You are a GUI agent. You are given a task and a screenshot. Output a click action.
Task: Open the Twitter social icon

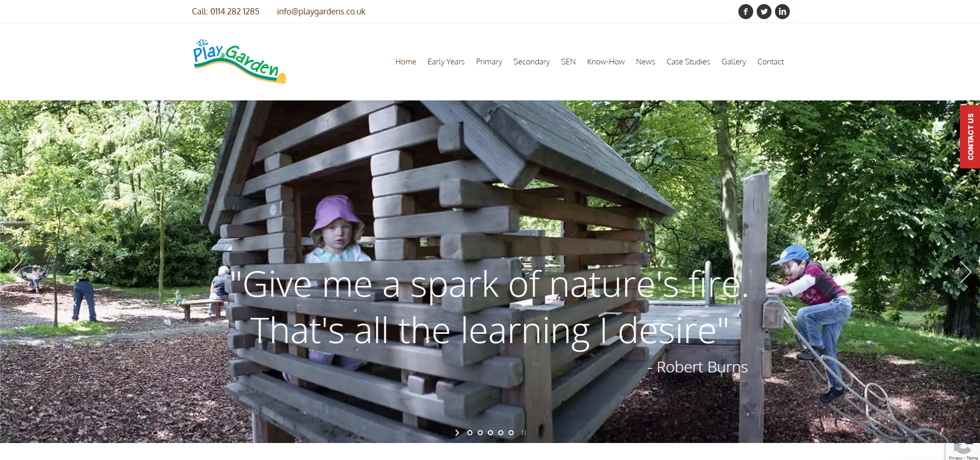[x=764, y=11]
